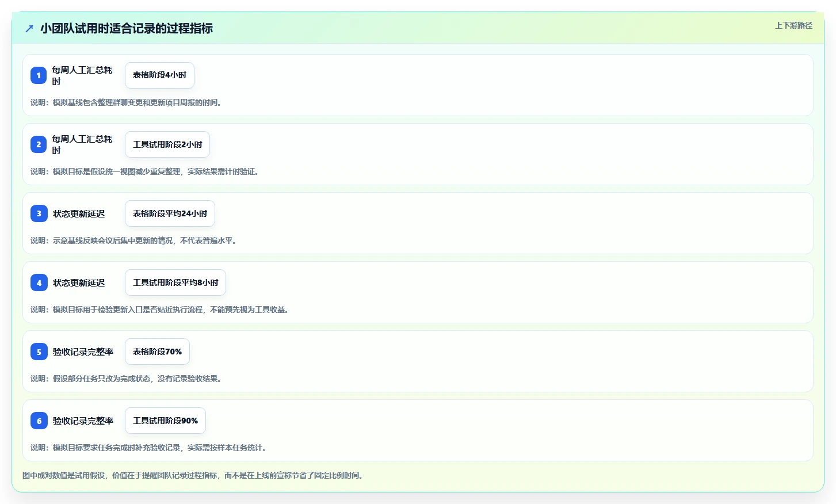Image resolution: width=836 pixels, height=504 pixels.
Task: Click the number 3 badge
Action: [x=39, y=213]
